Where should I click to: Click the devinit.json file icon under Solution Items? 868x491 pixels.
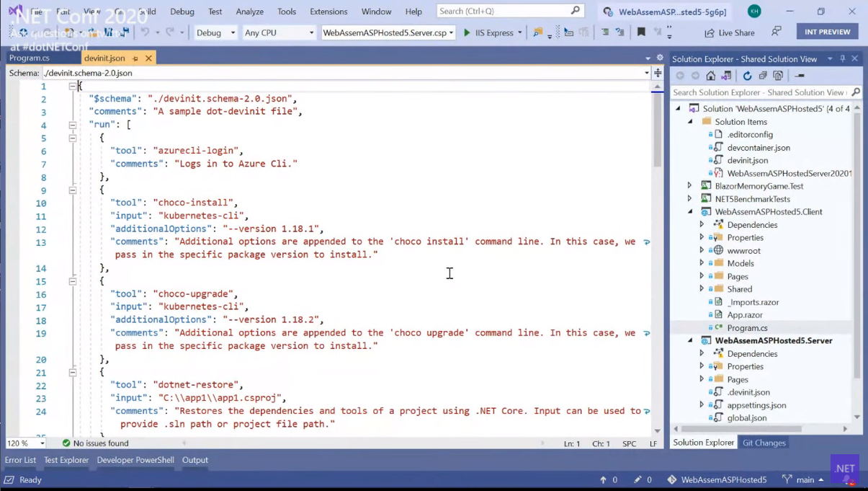718,160
